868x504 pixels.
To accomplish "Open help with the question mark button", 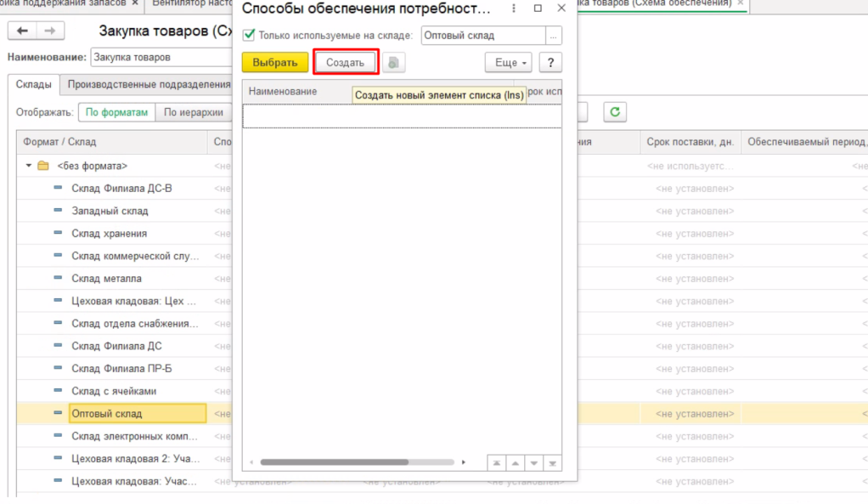I will click(x=550, y=63).
